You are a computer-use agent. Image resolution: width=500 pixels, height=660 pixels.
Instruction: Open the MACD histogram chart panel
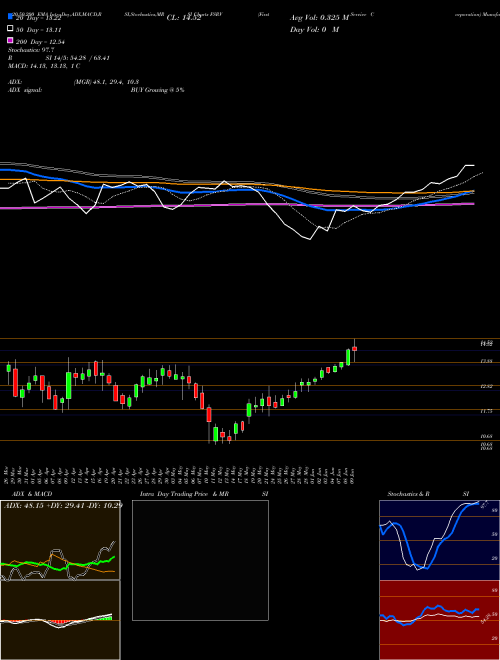pos(60,620)
